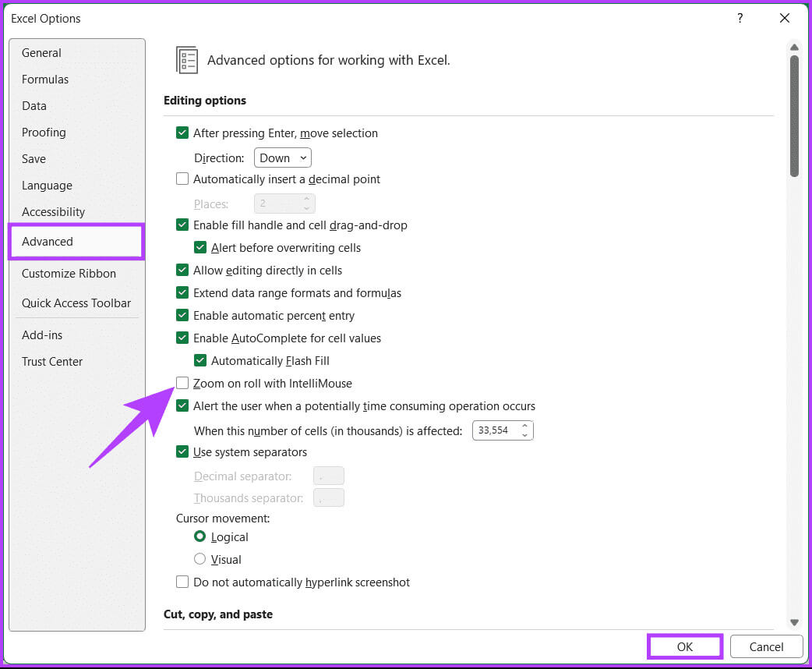Click the scrollbar down arrow
Viewport: 812px width, 669px height.
click(x=794, y=622)
